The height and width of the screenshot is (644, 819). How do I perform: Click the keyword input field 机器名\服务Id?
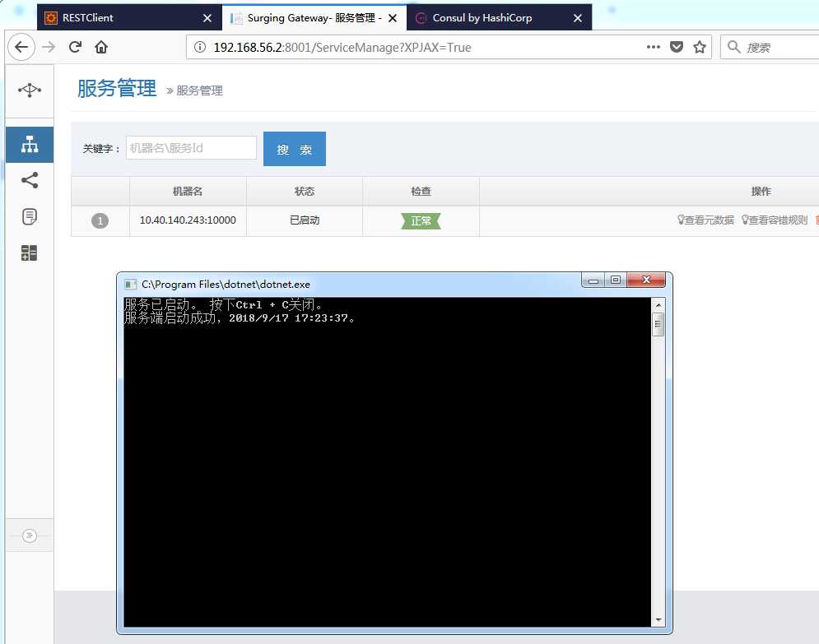click(x=191, y=148)
